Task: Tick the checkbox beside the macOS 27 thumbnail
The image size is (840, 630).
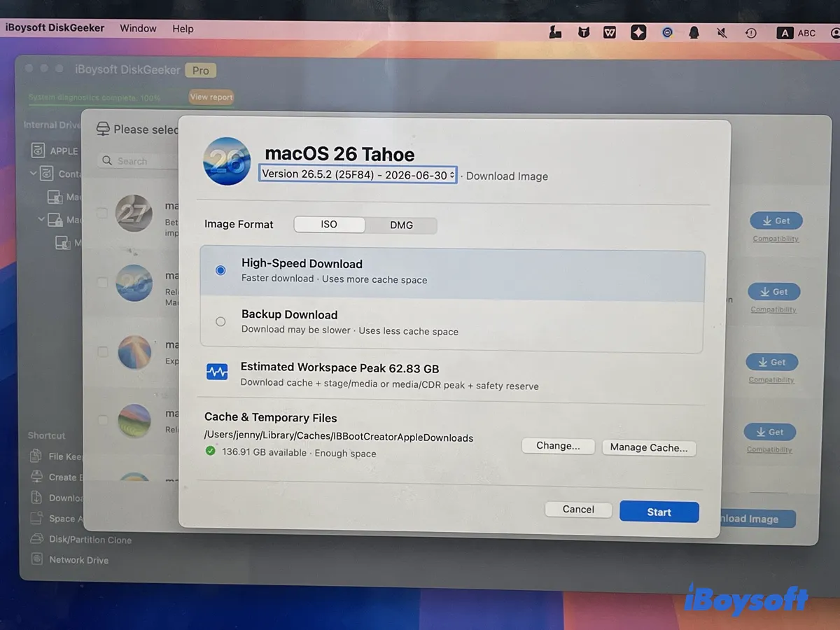Action: (102, 213)
